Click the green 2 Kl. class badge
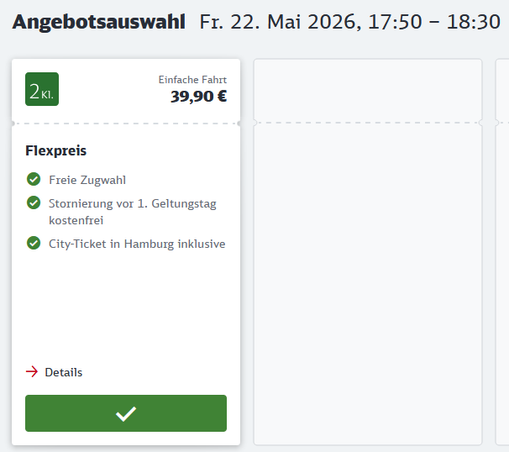Screen dimensions: 509x452 click(x=42, y=89)
